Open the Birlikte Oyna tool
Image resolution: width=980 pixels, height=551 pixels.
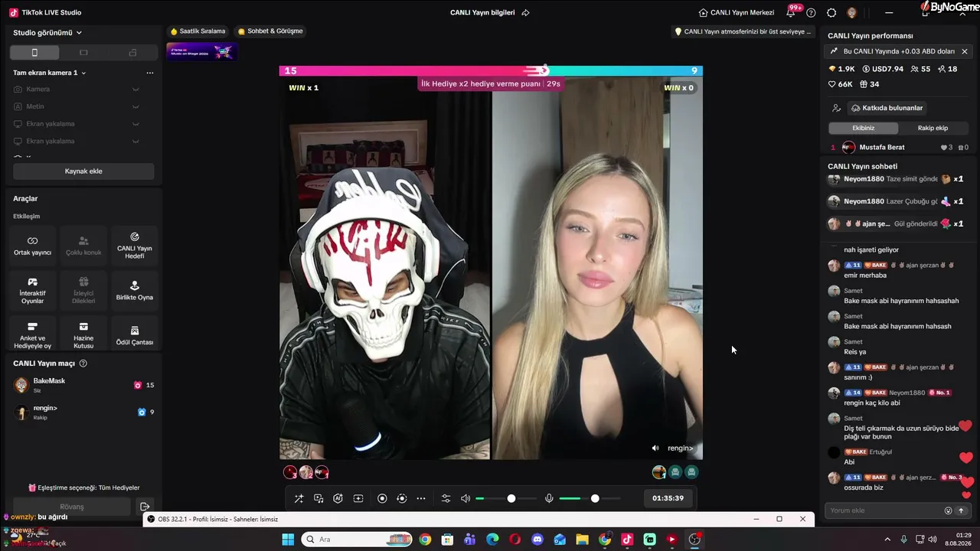(135, 291)
